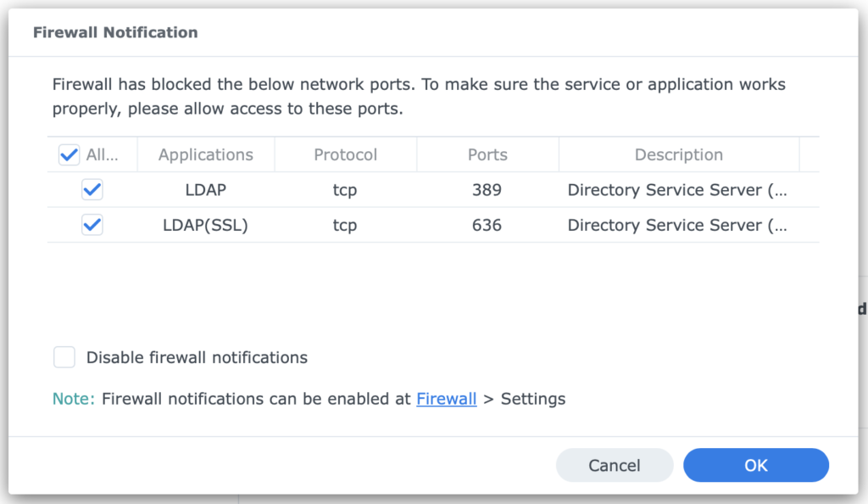Click the warning text about blocked network ports
Image resolution: width=868 pixels, height=504 pixels.
tap(420, 95)
